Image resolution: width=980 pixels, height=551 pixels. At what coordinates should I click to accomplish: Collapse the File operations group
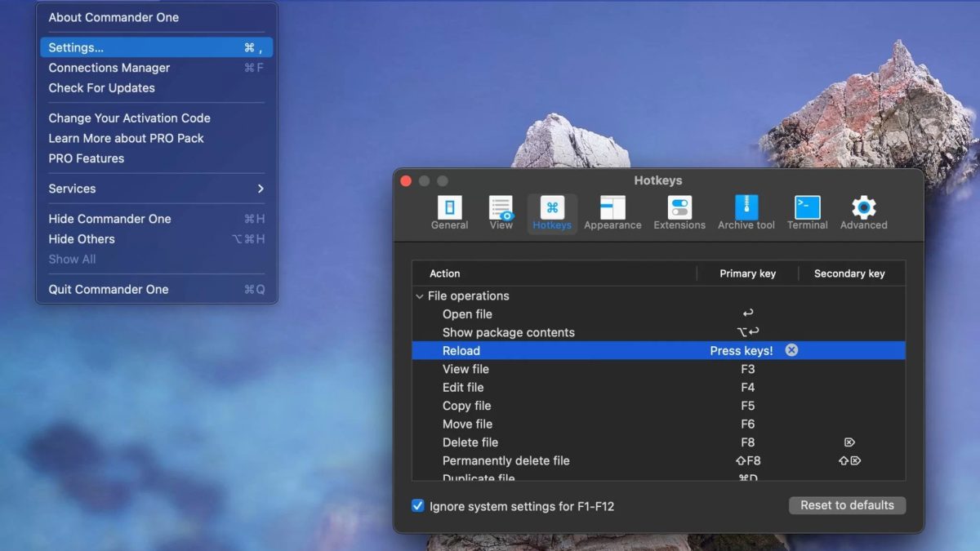coord(420,296)
